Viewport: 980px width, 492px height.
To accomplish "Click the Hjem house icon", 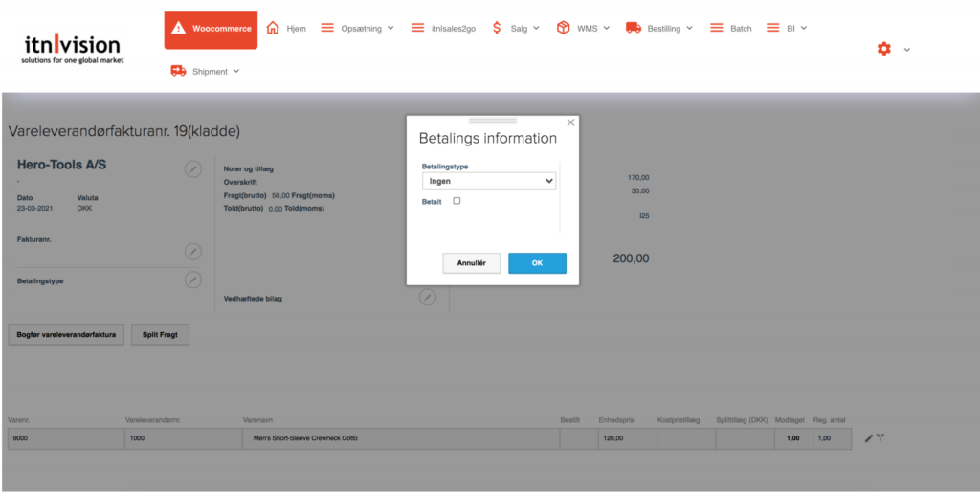I will click(273, 29).
